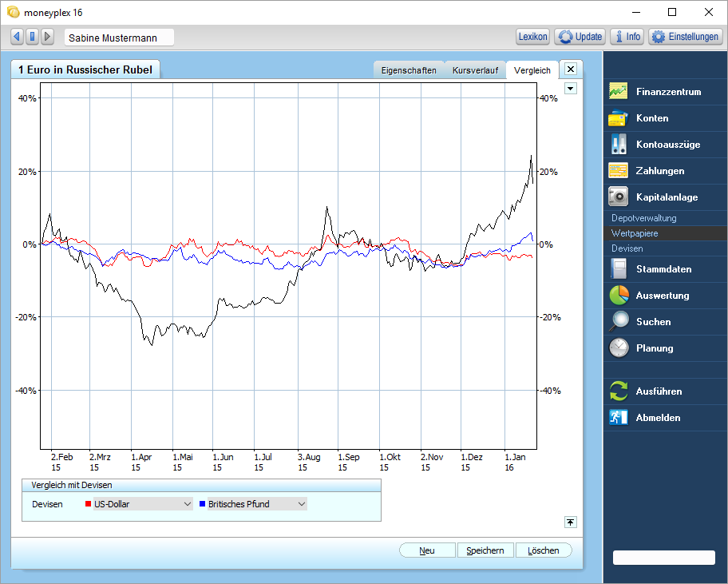
Task: Switch to the Kursverlauf tab
Action: 475,70
